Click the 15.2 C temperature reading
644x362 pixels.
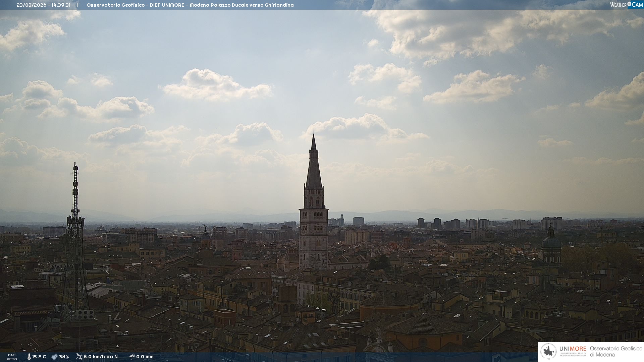(x=39, y=357)
